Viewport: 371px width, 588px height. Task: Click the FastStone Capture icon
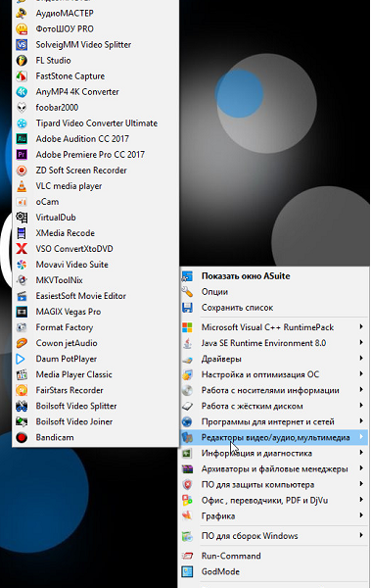click(x=22, y=76)
